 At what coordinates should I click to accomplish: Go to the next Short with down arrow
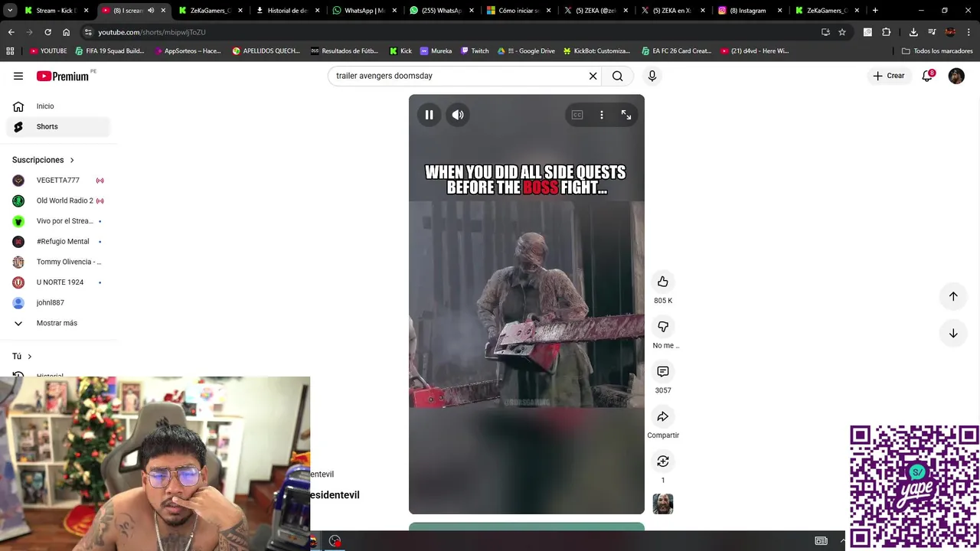click(953, 333)
